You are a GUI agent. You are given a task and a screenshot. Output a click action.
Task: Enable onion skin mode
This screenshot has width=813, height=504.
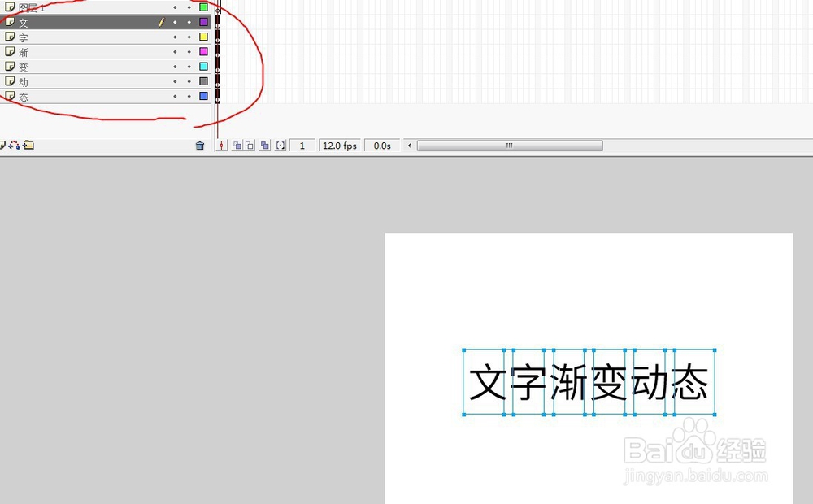pyautogui.click(x=238, y=145)
